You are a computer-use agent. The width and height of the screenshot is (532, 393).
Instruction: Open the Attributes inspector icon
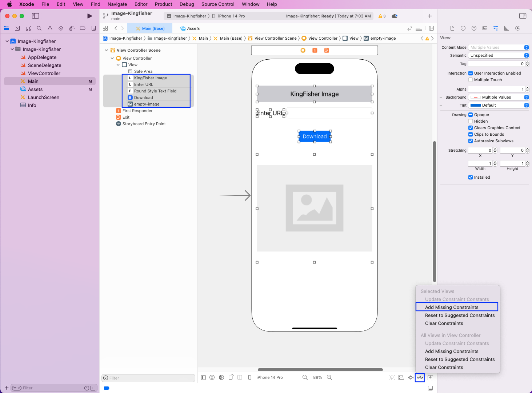(x=496, y=28)
